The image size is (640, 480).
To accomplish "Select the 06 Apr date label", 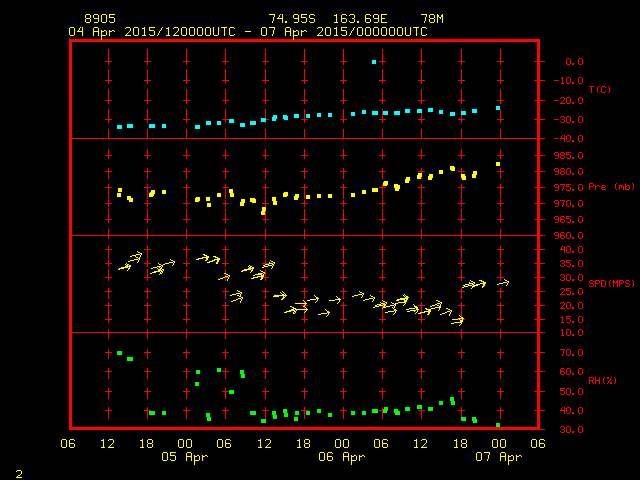I will 341,457.
